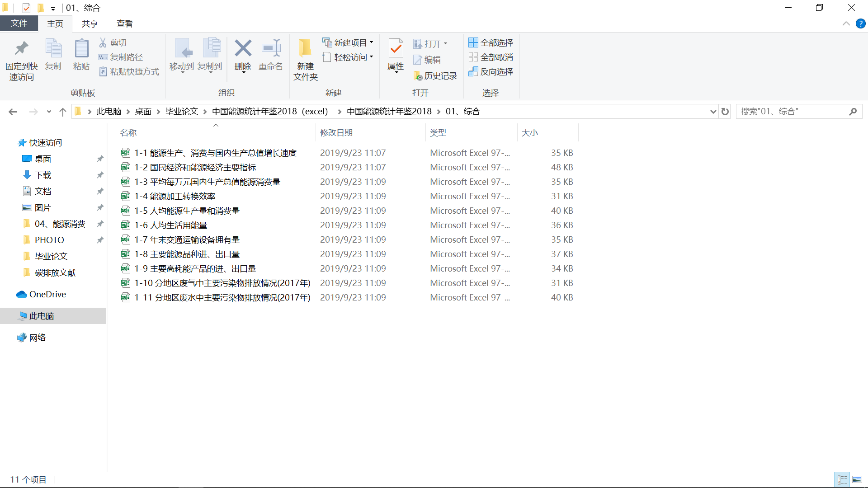Click the Help question mark icon
868x488 pixels.
point(860,24)
